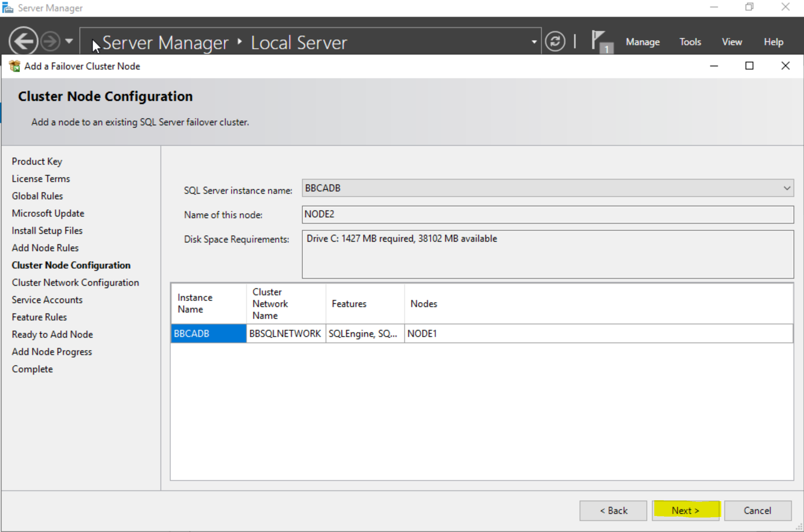Close the Add a Failover Cluster Node dialog
This screenshot has width=804, height=532.
coord(785,66)
